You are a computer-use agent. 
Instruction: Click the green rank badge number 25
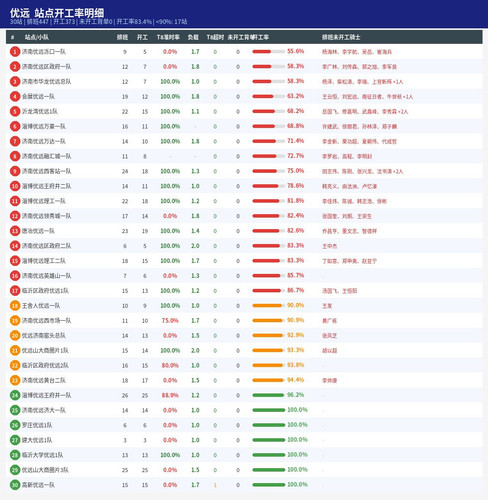(15, 410)
